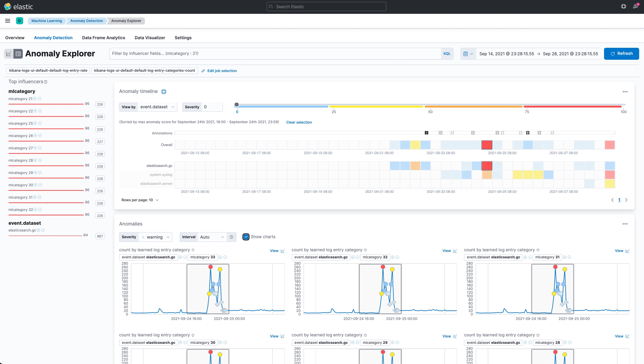Open the hamburger navigation menu
The width and height of the screenshot is (644, 364).
[x=8, y=21]
